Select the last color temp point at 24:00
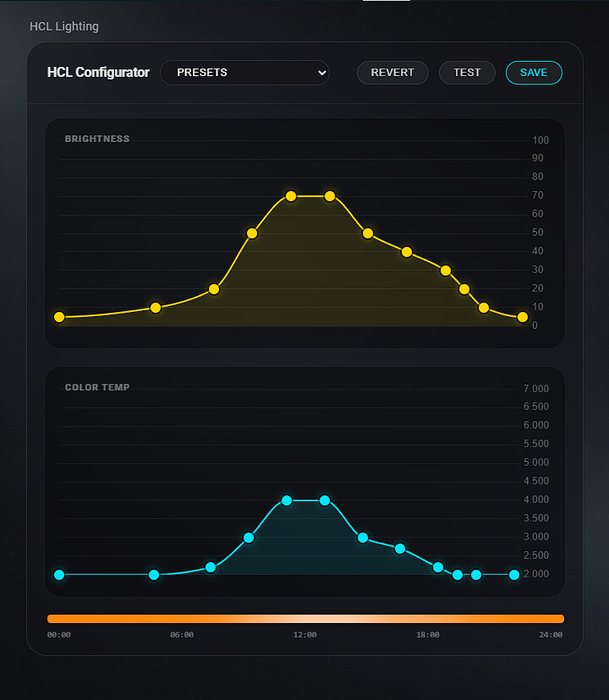 514,575
